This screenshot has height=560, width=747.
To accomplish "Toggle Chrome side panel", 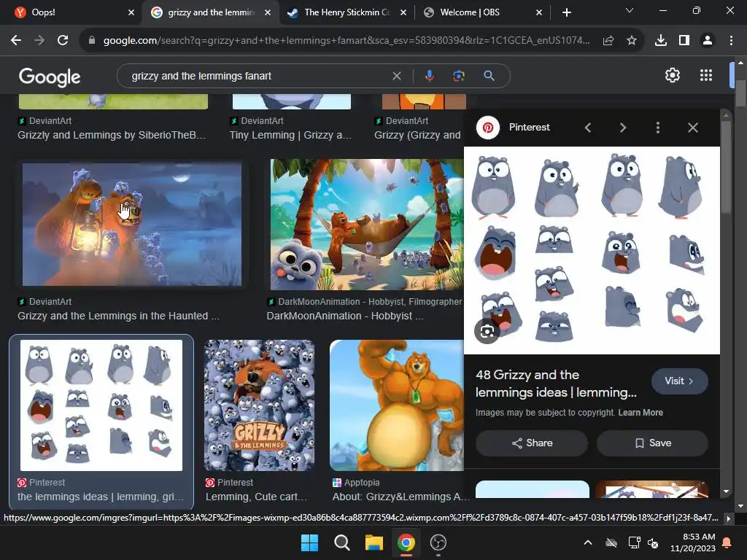I will click(x=684, y=41).
